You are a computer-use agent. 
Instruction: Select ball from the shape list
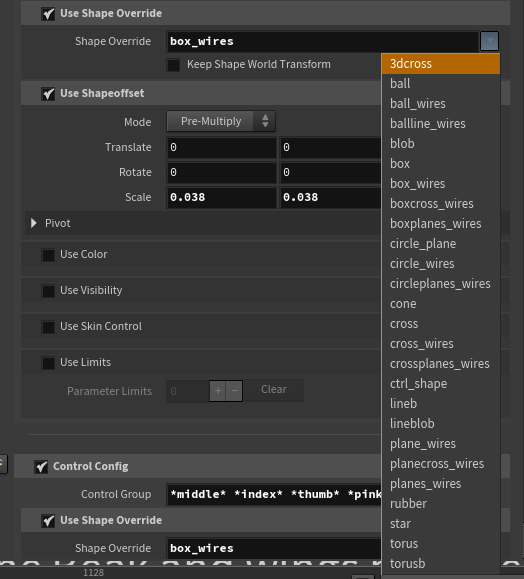pyautogui.click(x=441, y=83)
